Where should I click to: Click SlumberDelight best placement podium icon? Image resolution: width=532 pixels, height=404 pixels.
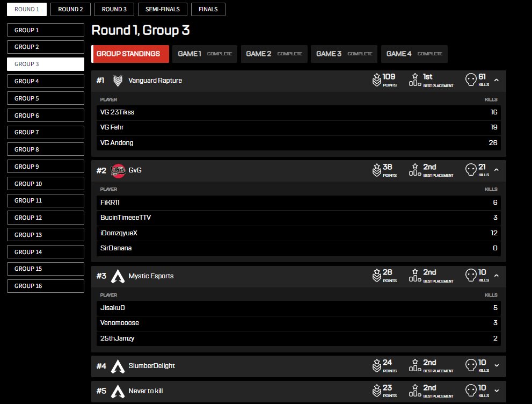[415, 366]
